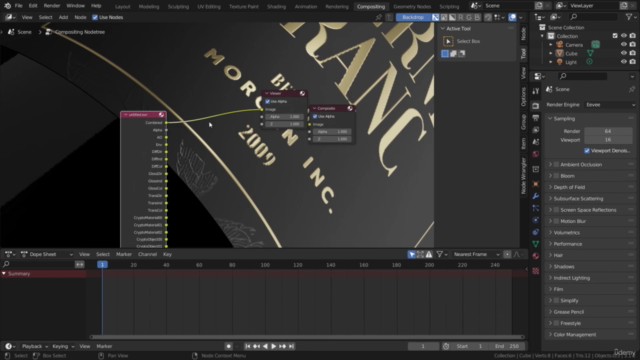Jump to the timeline end frame
The width and height of the screenshot is (640, 360).
pyautogui.click(x=291, y=346)
